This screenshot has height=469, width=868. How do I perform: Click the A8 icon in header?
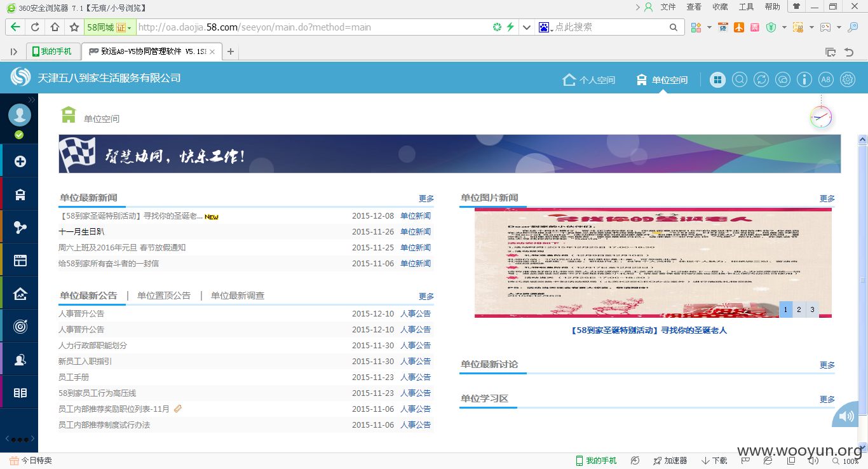point(825,79)
